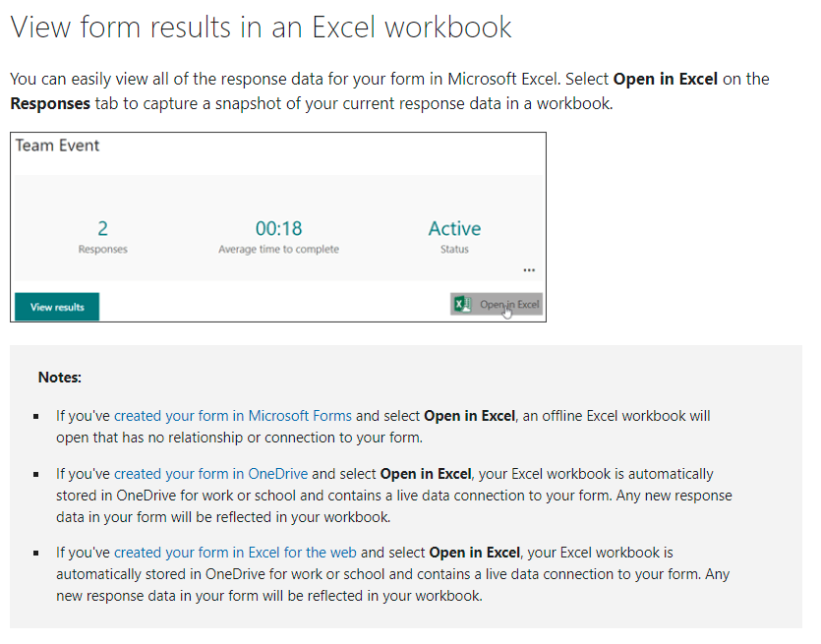Click the bold 'Responses' word in intro paragraph

[x=50, y=103]
